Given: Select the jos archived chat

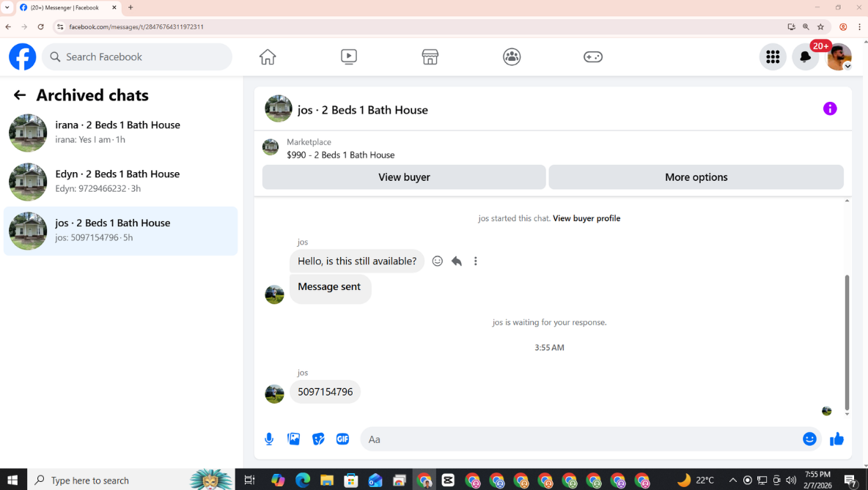Looking at the screenshot, I should tap(121, 231).
